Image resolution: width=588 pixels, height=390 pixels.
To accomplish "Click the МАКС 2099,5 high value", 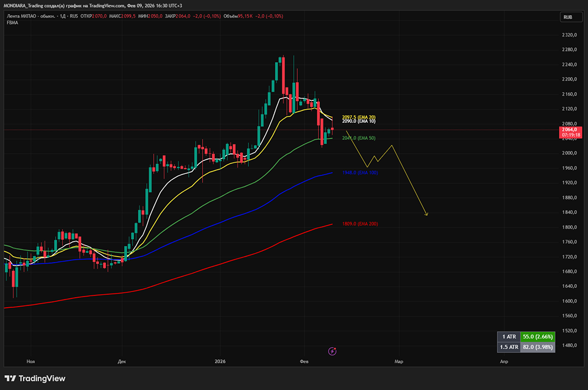I will point(122,16).
